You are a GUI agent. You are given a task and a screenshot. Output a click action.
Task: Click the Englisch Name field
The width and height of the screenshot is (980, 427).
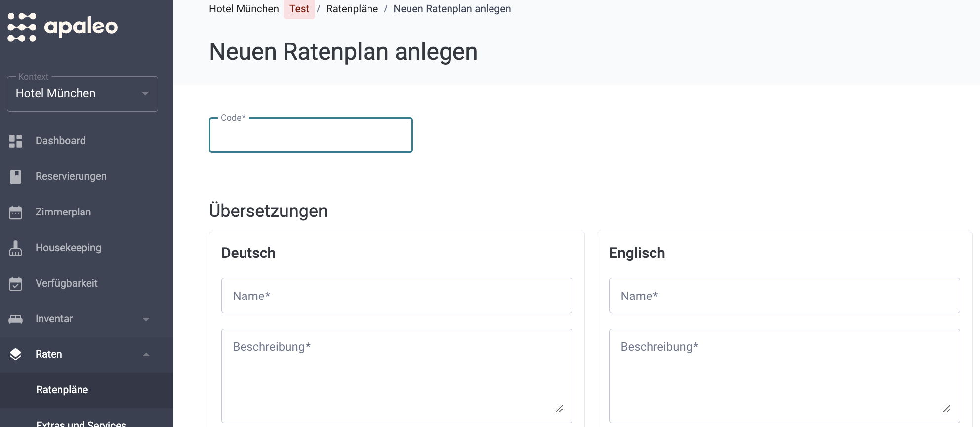(784, 296)
